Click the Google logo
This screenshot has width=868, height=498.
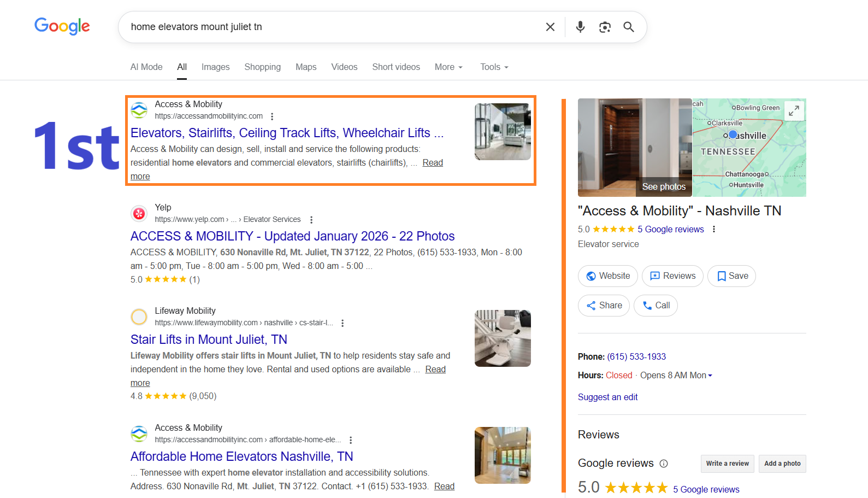click(x=62, y=26)
